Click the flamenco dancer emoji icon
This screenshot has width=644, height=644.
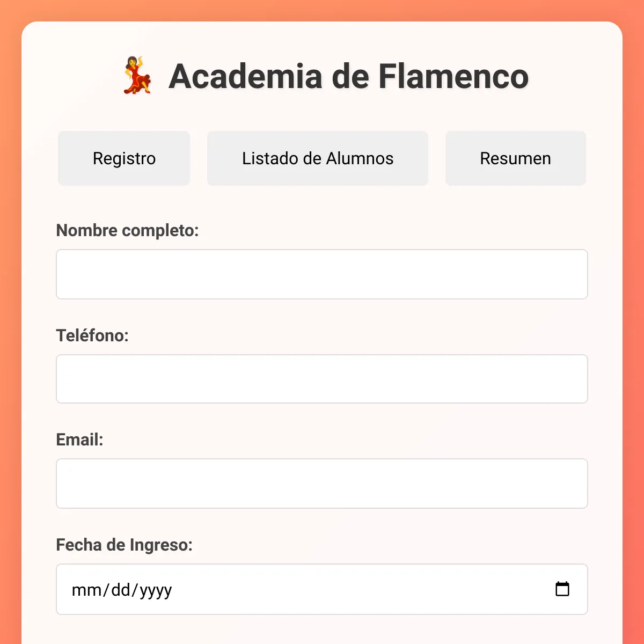click(x=138, y=76)
